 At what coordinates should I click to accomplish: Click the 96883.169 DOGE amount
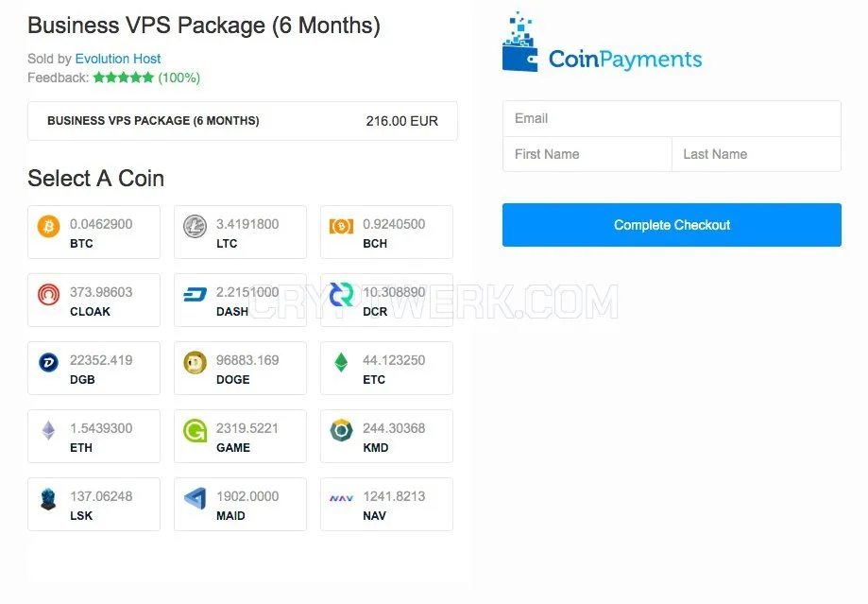click(x=247, y=360)
